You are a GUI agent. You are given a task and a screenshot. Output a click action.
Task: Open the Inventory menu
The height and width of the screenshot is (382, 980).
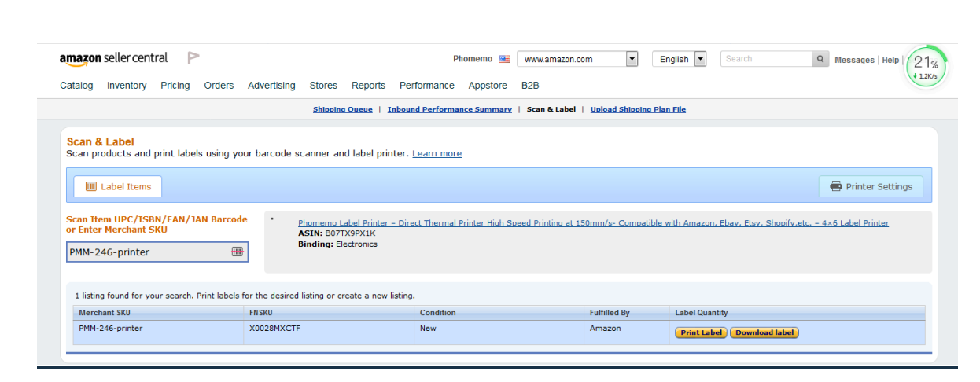tap(127, 86)
